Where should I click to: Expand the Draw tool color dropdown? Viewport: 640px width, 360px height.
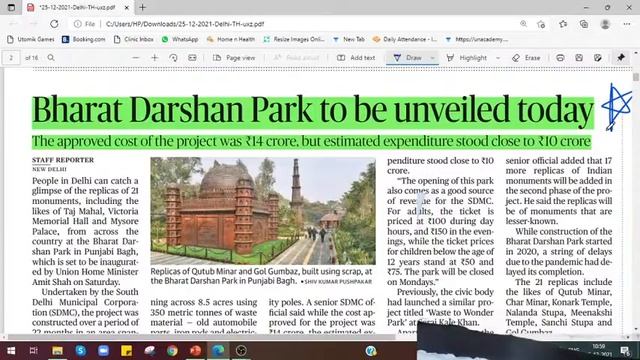[x=432, y=58]
